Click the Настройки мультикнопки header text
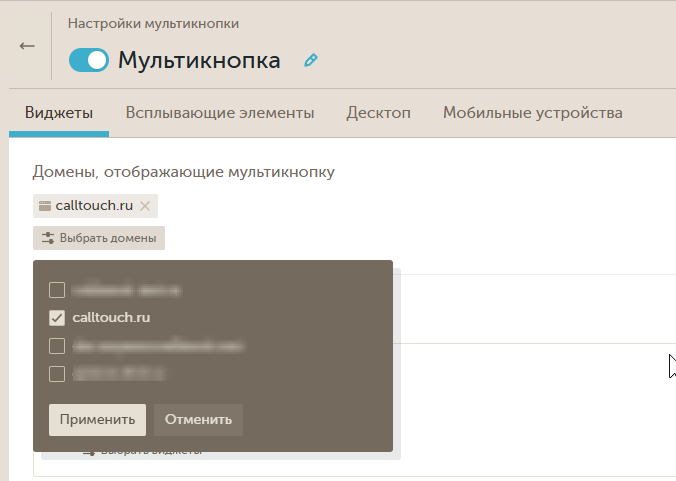 (x=153, y=23)
